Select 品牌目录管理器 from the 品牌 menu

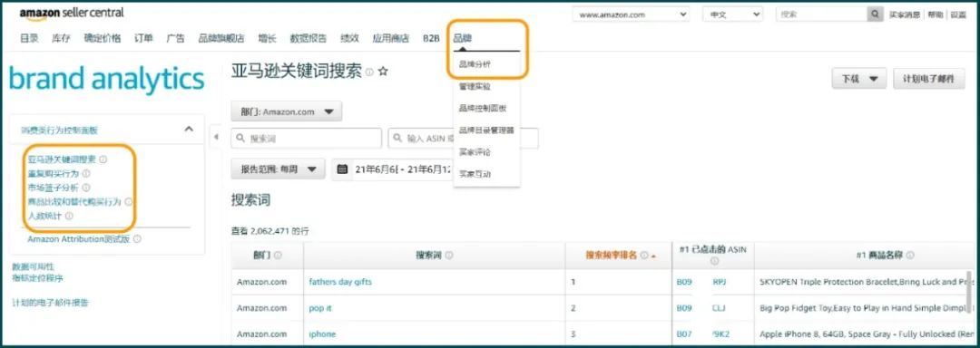486,130
